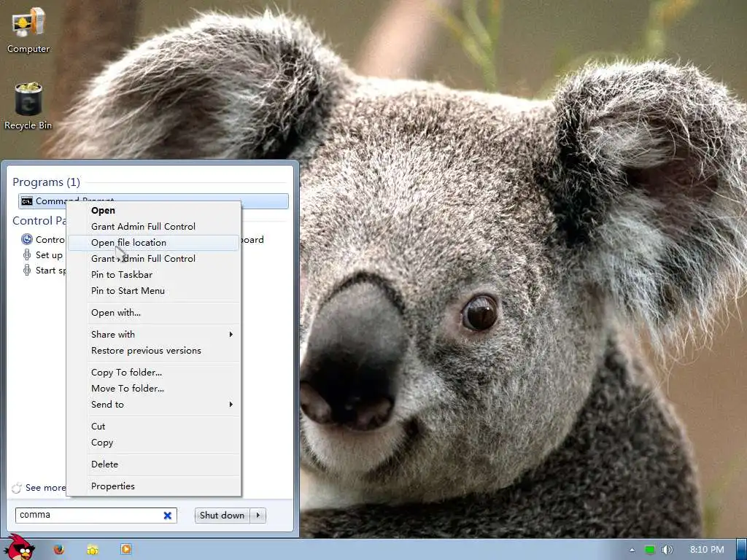Click the 8:10 PM taskbar clock
747x560 pixels.
(x=707, y=550)
